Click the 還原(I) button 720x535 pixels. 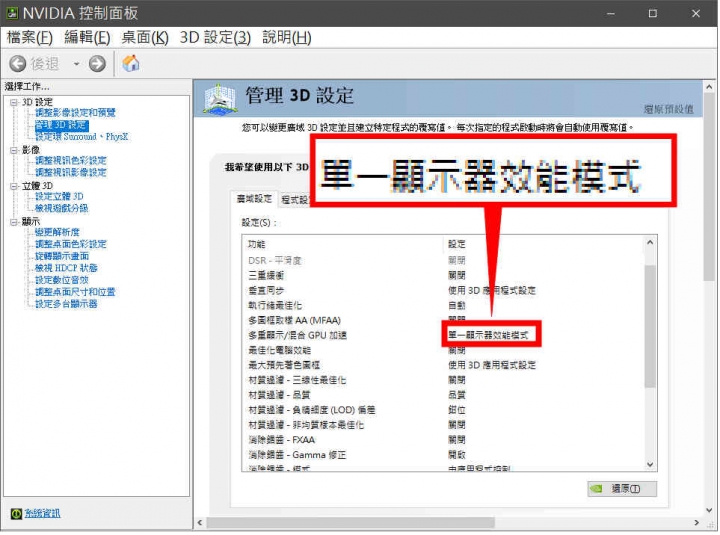pyautogui.click(x=622, y=489)
